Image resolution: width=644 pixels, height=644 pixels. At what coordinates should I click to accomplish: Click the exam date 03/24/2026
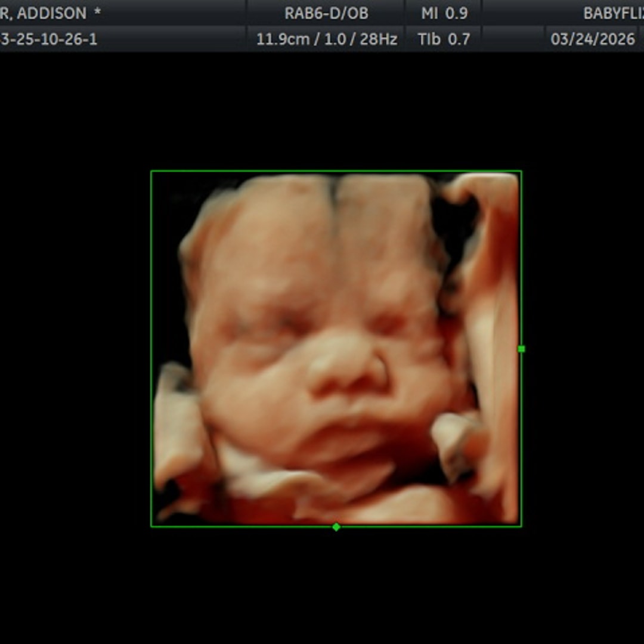click(x=593, y=39)
